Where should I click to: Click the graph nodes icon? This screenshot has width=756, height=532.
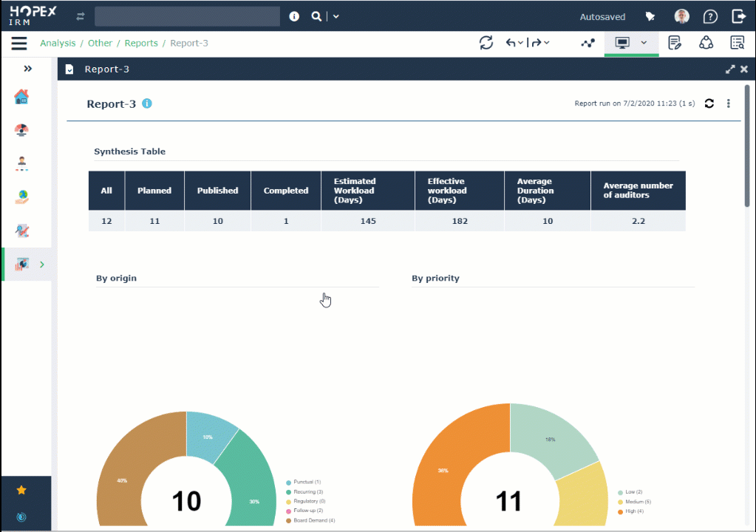(588, 43)
